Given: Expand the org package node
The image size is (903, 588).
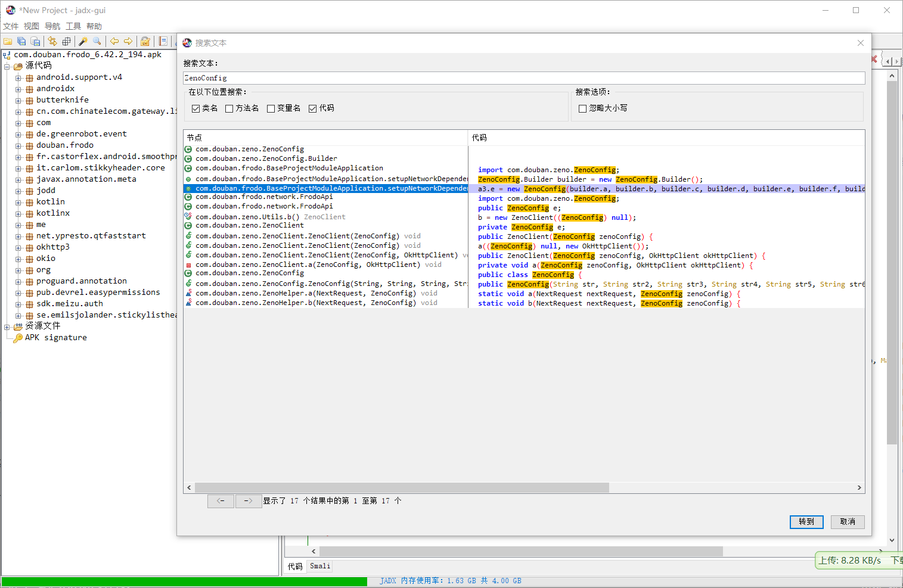Looking at the screenshot, I should tap(18, 270).
